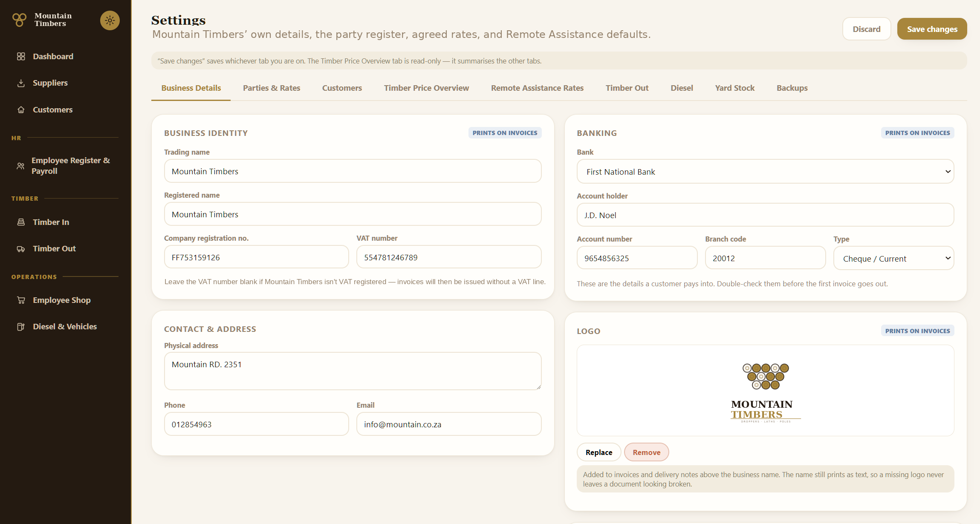Toggle the sun theme switch button

click(x=110, y=20)
